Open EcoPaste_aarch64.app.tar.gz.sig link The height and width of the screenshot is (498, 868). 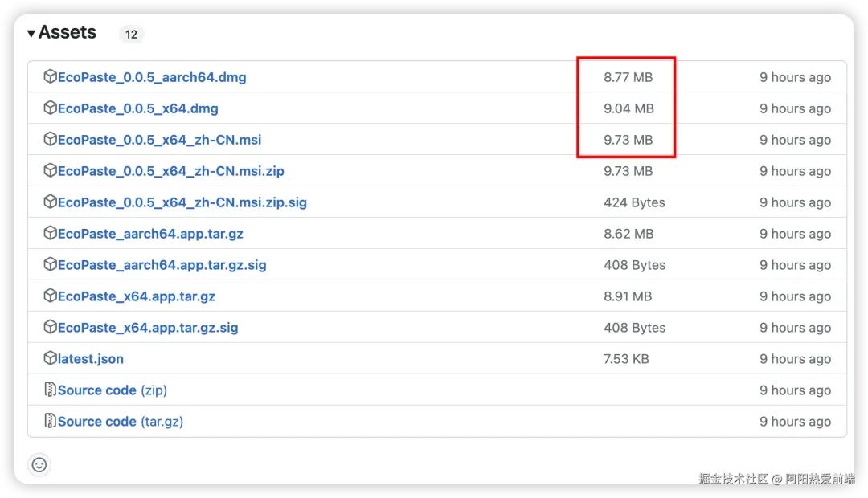(162, 265)
